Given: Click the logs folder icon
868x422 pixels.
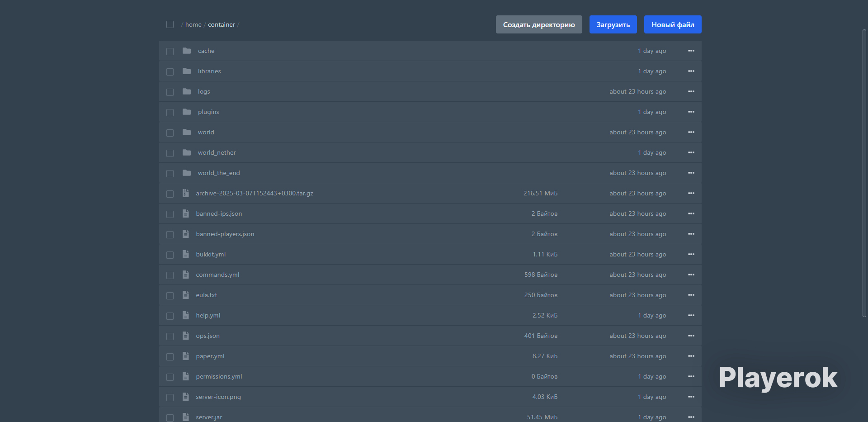Looking at the screenshot, I should click(187, 91).
